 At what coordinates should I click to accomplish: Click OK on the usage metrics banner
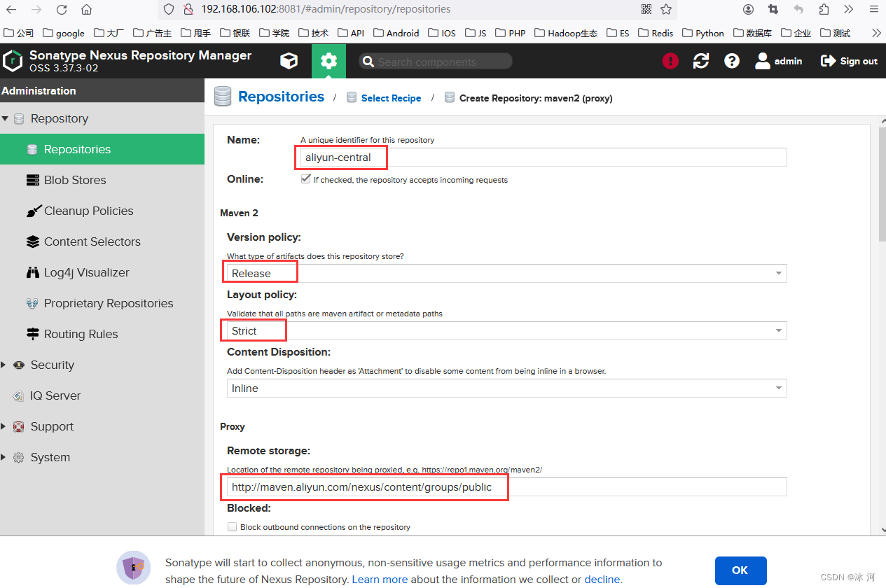click(x=740, y=570)
